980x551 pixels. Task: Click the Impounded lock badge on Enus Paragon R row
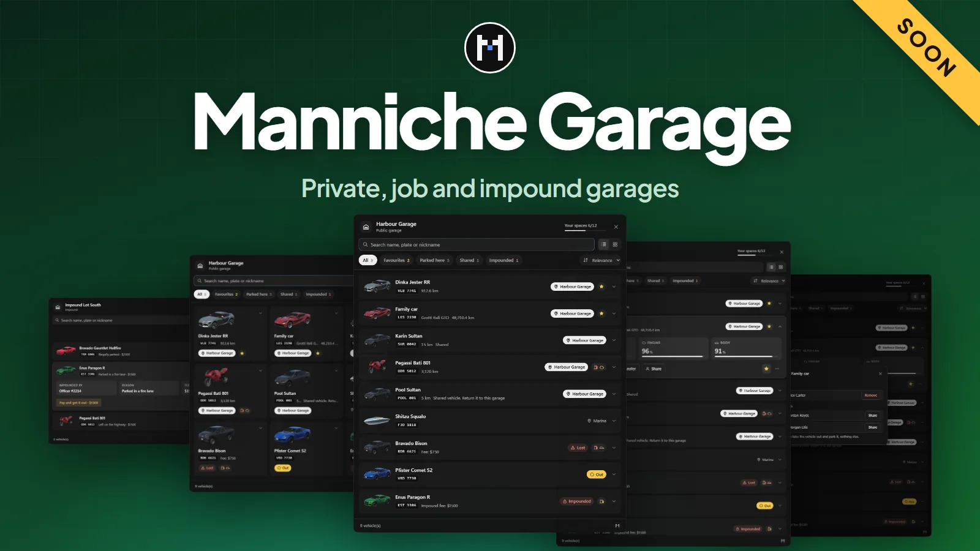point(577,501)
